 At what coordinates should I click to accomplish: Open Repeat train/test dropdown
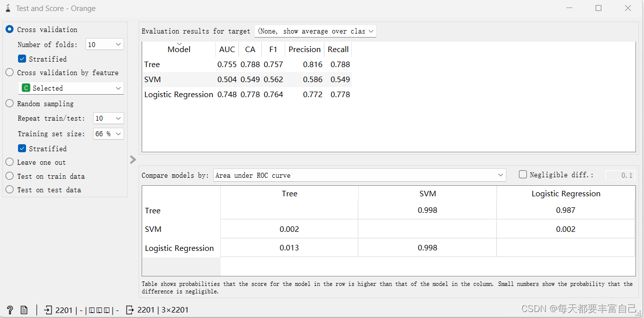point(109,118)
